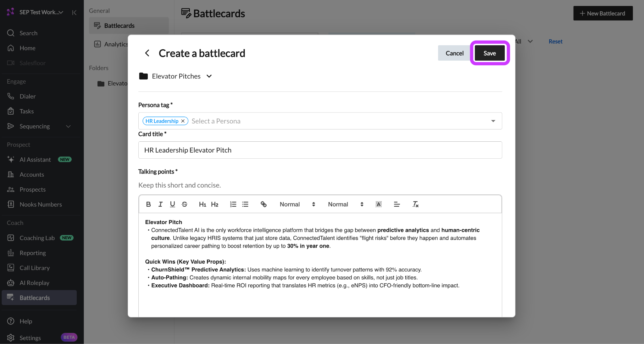Apply strikethrough formatting
This screenshot has width=644, height=344.
pos(185,204)
